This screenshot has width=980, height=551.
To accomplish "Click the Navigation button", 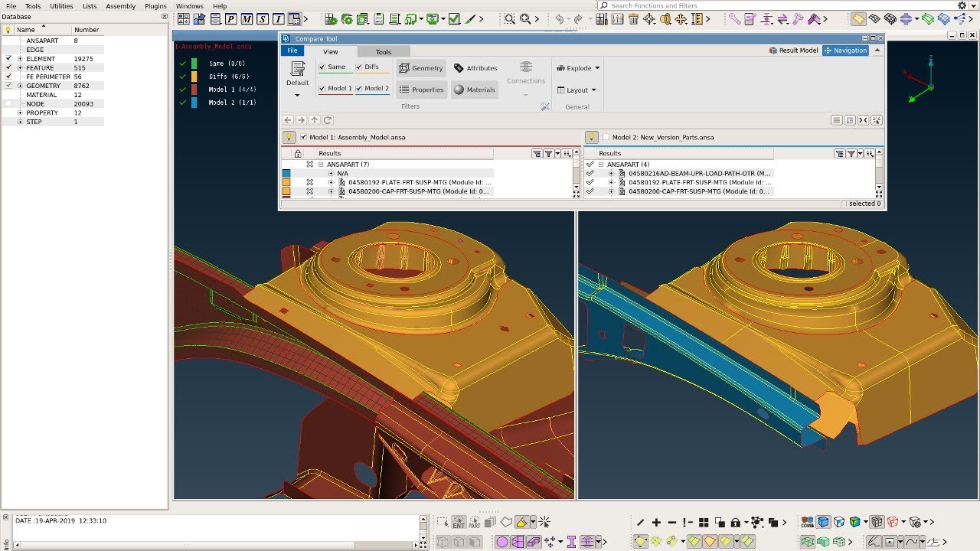I will tap(845, 51).
